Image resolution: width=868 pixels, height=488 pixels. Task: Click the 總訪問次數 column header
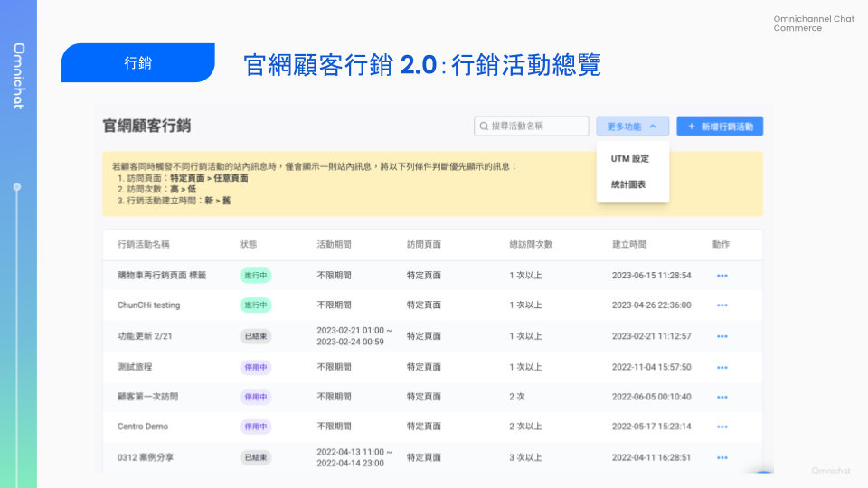(x=531, y=245)
